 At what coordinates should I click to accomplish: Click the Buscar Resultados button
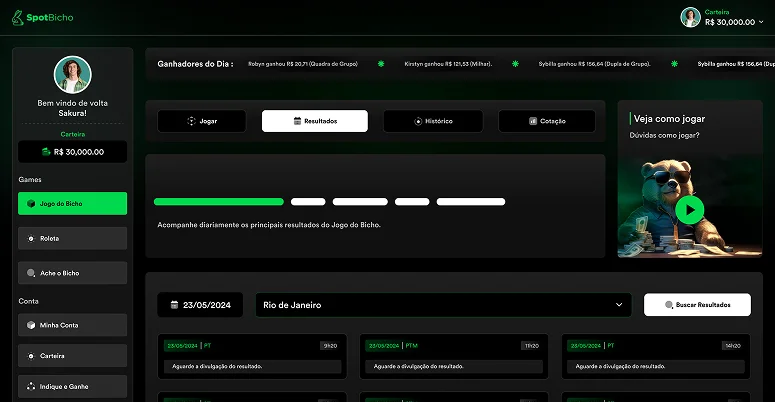[x=697, y=305]
